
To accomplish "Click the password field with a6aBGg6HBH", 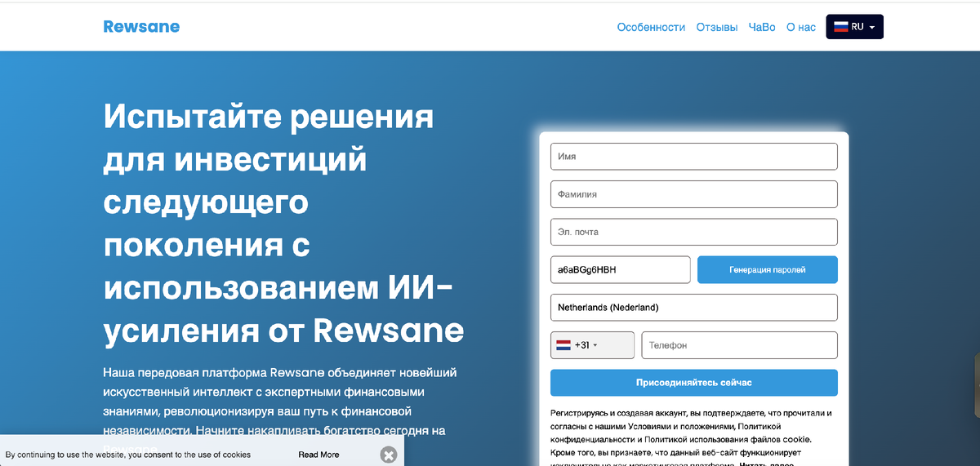I will (x=621, y=269).
